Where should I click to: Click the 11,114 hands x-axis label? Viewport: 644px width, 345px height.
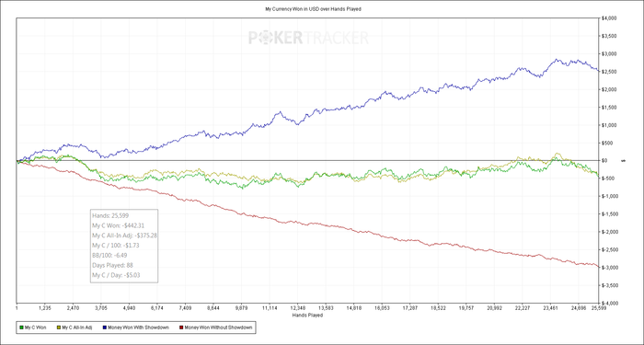click(x=270, y=308)
